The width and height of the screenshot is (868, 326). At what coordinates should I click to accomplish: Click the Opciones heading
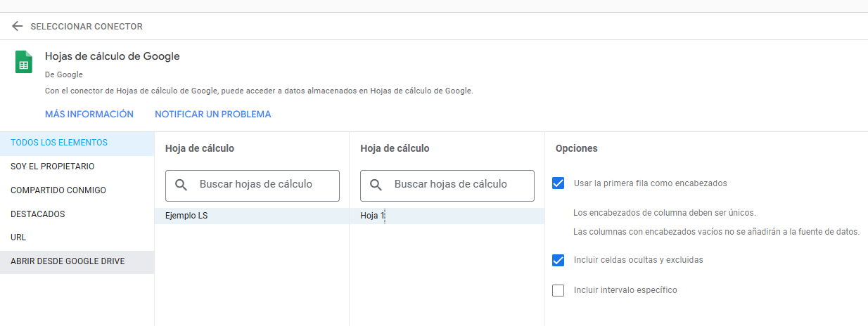(x=577, y=149)
